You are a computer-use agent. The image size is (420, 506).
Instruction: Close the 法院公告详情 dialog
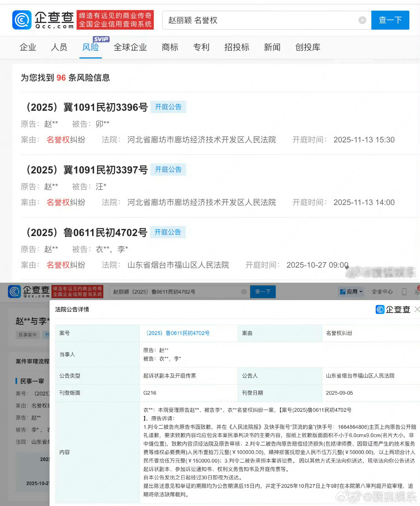coord(417,309)
